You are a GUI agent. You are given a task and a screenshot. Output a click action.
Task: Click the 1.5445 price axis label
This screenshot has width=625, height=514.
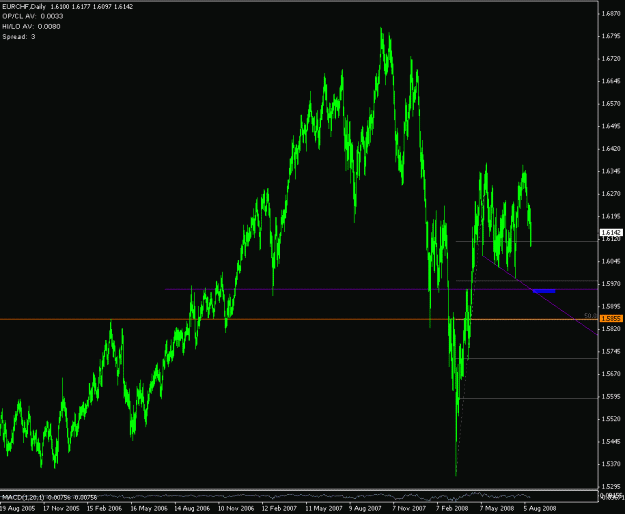[611, 441]
